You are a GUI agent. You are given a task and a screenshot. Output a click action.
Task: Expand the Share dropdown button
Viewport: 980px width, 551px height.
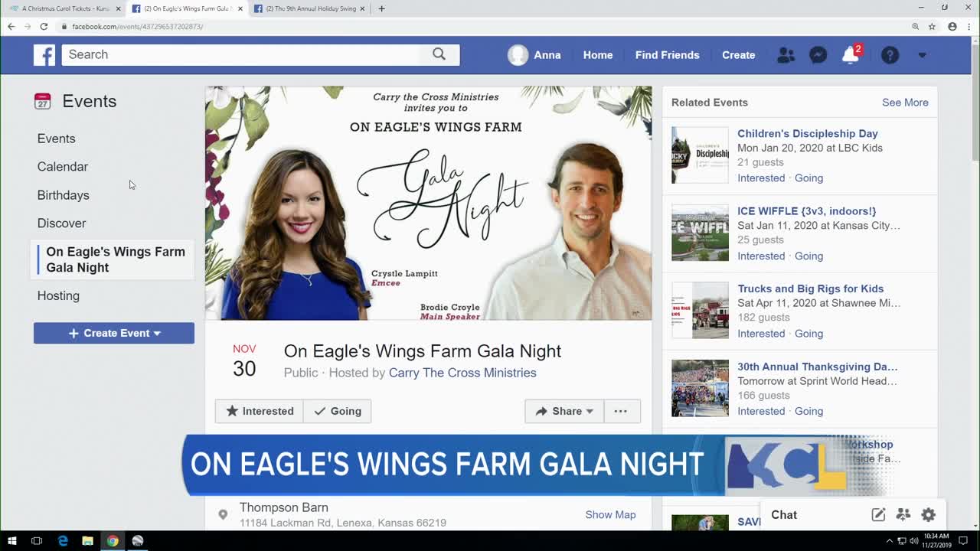pyautogui.click(x=564, y=411)
